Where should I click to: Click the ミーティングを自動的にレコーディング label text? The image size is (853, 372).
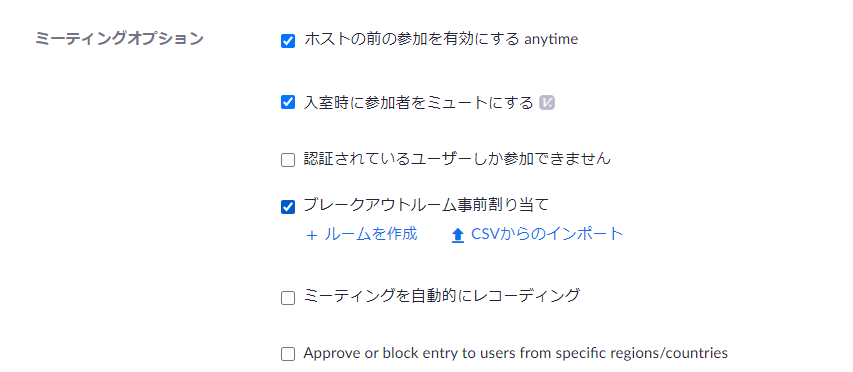pos(442,296)
